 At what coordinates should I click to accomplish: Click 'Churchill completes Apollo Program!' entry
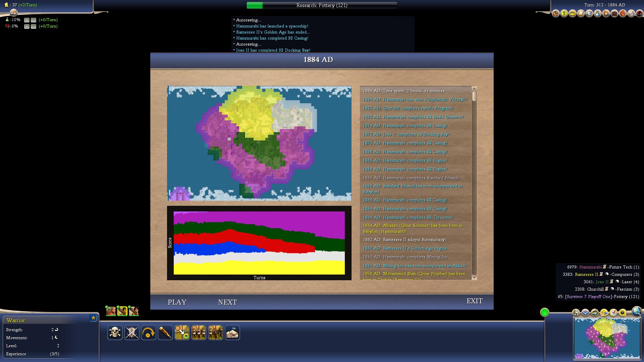point(408,108)
